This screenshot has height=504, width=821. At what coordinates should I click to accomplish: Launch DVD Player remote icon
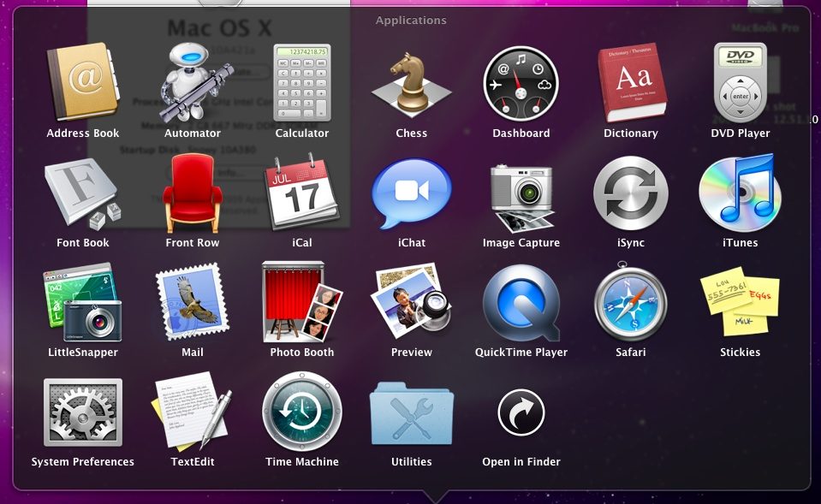(x=740, y=83)
